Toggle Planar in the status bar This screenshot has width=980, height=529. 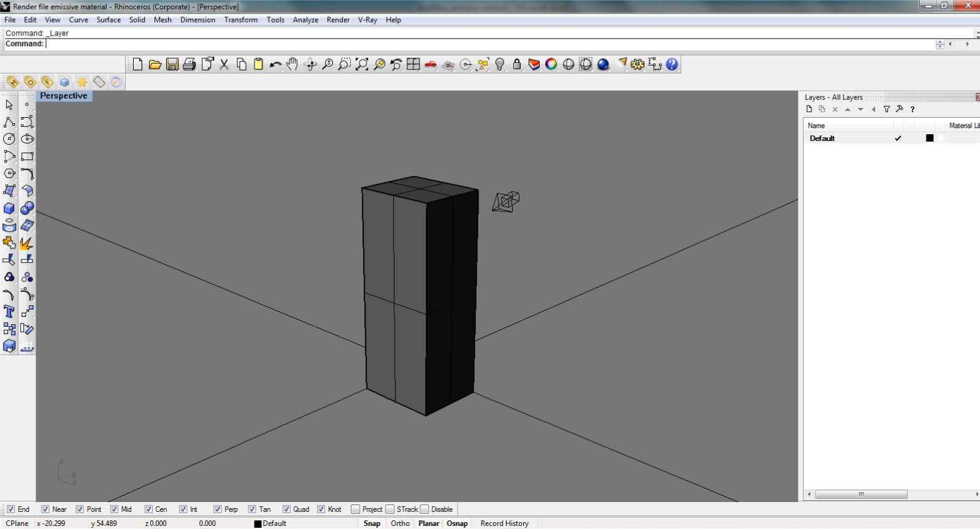tap(429, 523)
